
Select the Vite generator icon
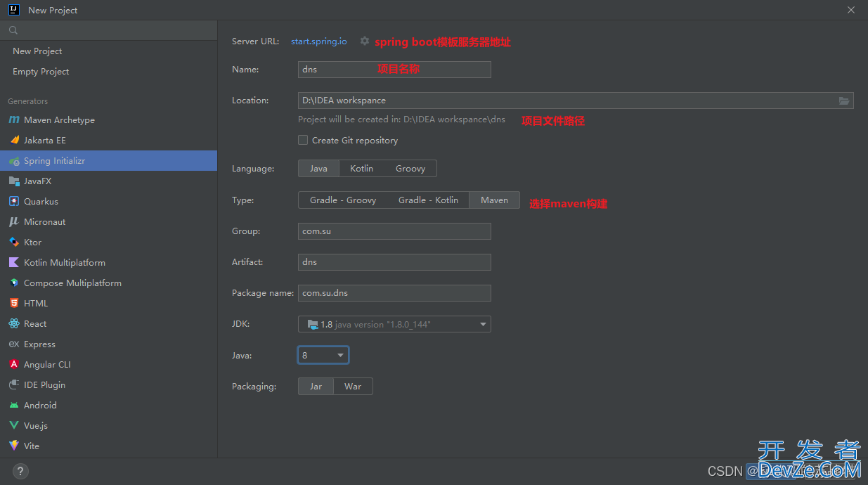(x=14, y=446)
